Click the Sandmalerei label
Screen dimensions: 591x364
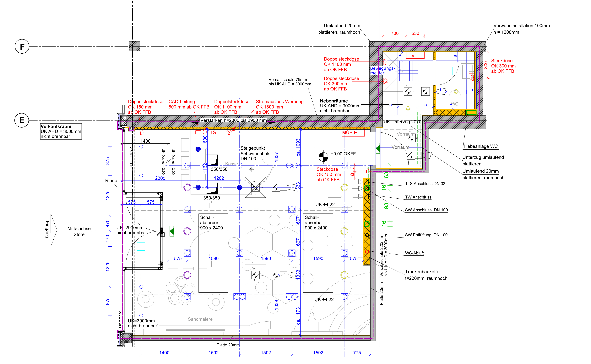click(x=201, y=319)
